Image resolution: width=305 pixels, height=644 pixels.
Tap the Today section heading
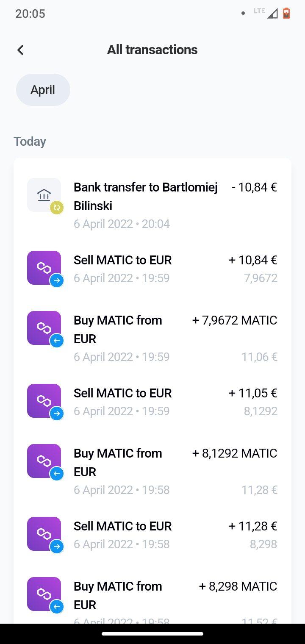30,142
